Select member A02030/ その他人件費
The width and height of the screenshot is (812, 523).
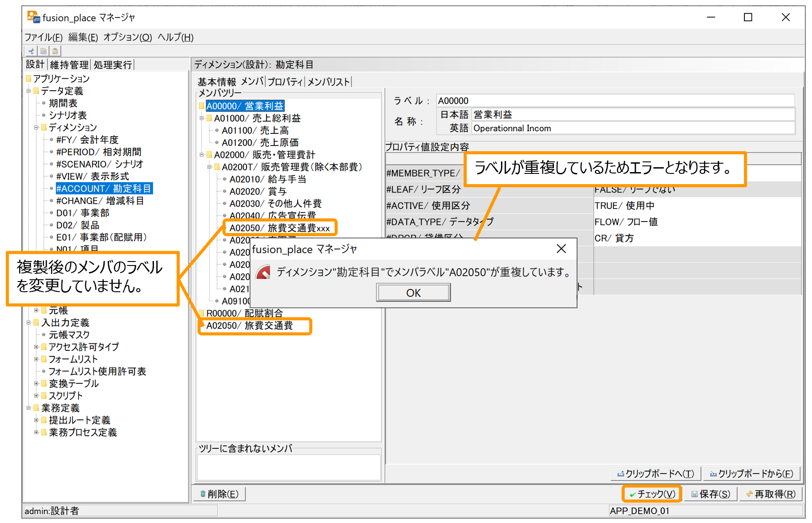[x=275, y=204]
